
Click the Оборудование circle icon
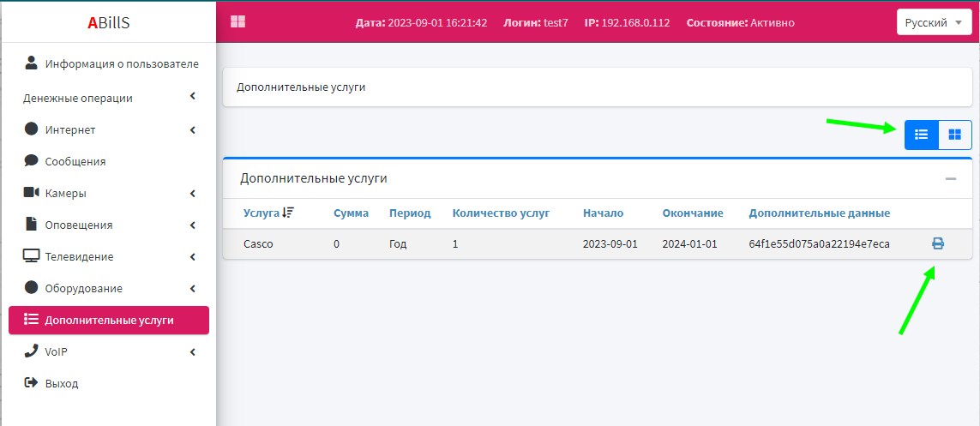(x=31, y=287)
